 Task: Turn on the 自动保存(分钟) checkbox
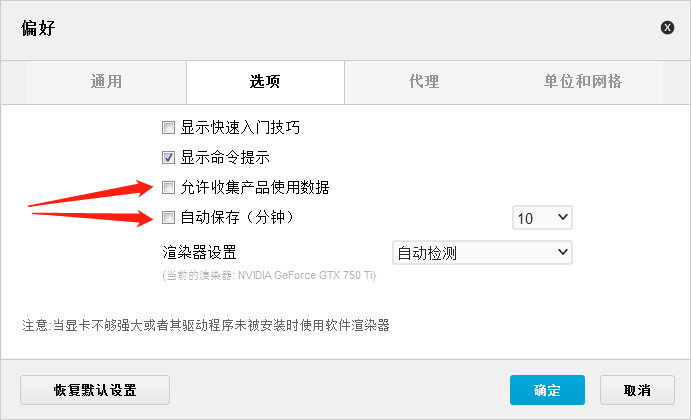coord(168,217)
